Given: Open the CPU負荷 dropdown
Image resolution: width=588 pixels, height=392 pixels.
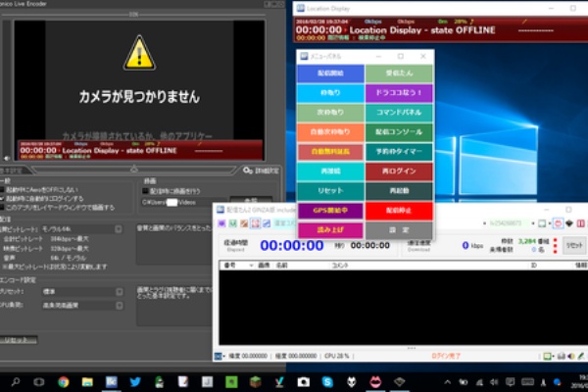Looking at the screenshot, I should point(81,306).
